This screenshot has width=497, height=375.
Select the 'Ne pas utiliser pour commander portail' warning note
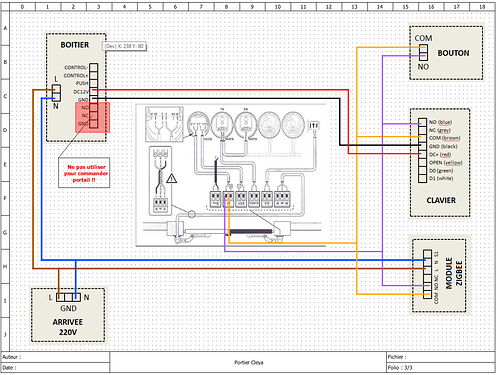84,173
